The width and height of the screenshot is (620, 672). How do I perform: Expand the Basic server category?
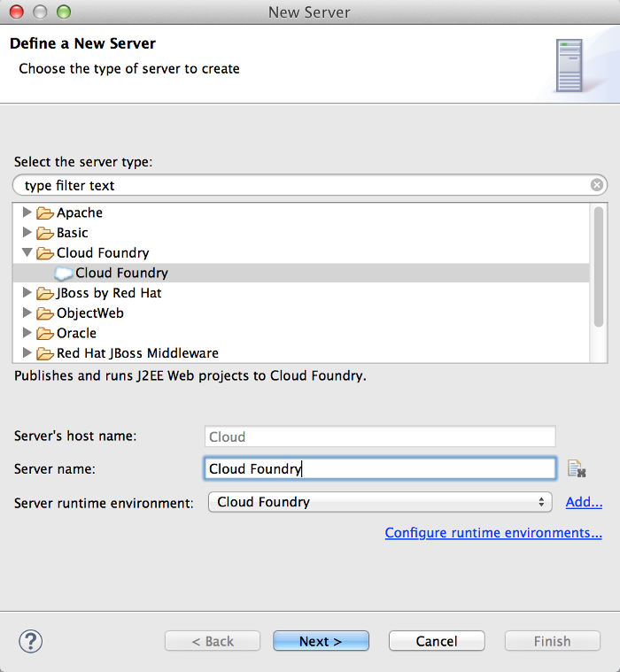[x=27, y=233]
